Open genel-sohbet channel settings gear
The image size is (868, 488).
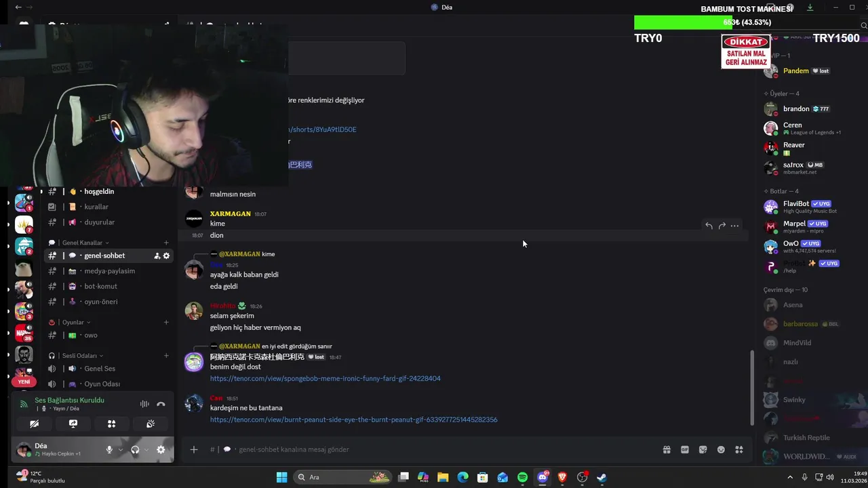point(166,256)
